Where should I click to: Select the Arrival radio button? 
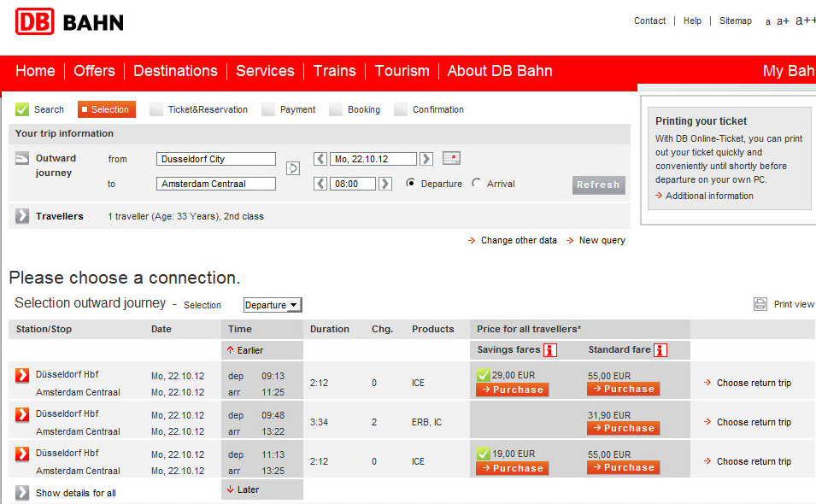pyautogui.click(x=477, y=183)
